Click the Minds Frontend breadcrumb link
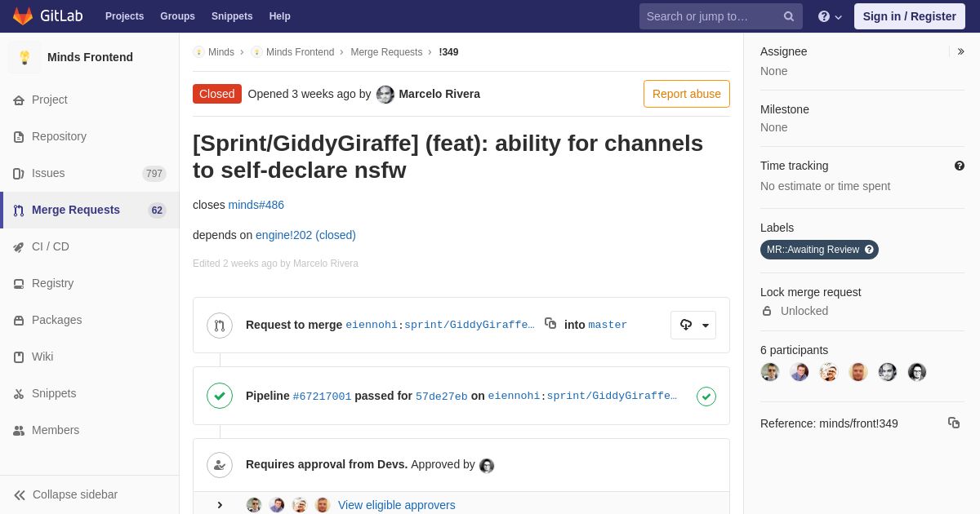 pos(300,52)
